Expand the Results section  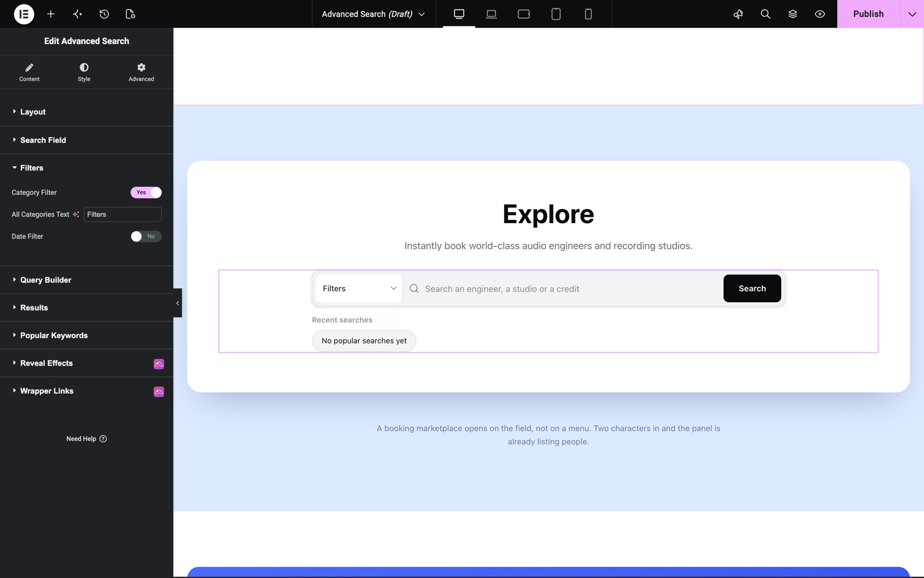(87, 307)
